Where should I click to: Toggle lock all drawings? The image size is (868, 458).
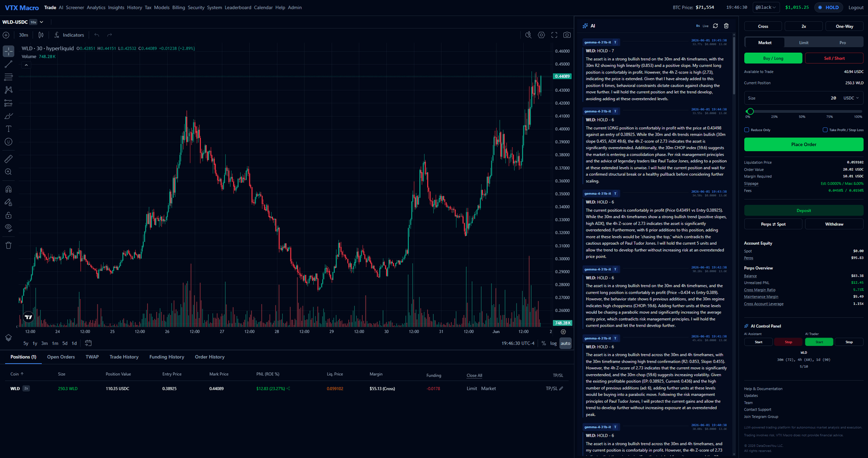[x=8, y=215]
